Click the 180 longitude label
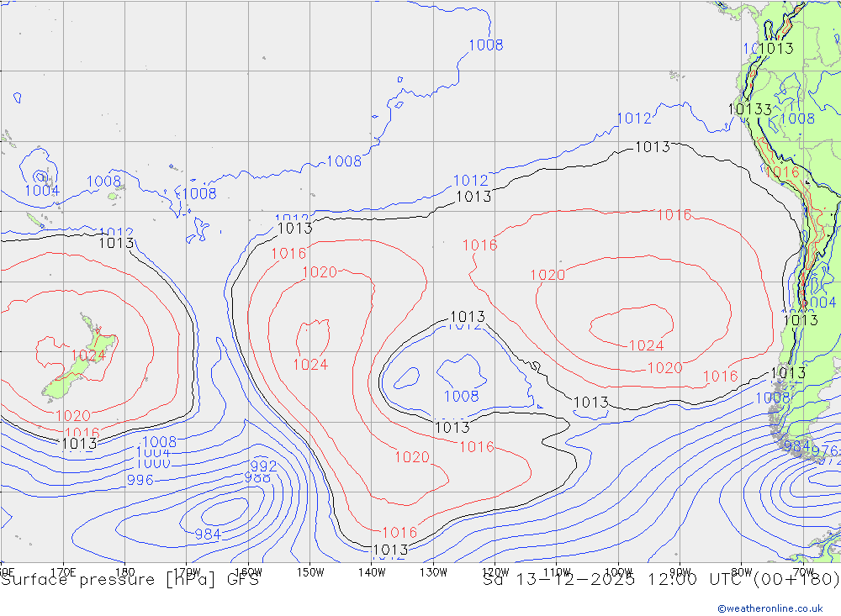Viewport: 841px width, 616px height. [125, 572]
